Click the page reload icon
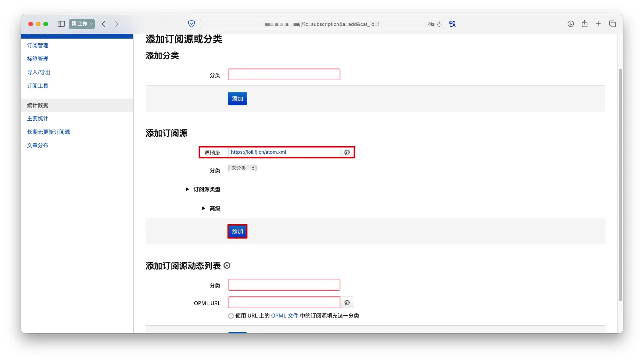644x361 pixels. (x=439, y=24)
